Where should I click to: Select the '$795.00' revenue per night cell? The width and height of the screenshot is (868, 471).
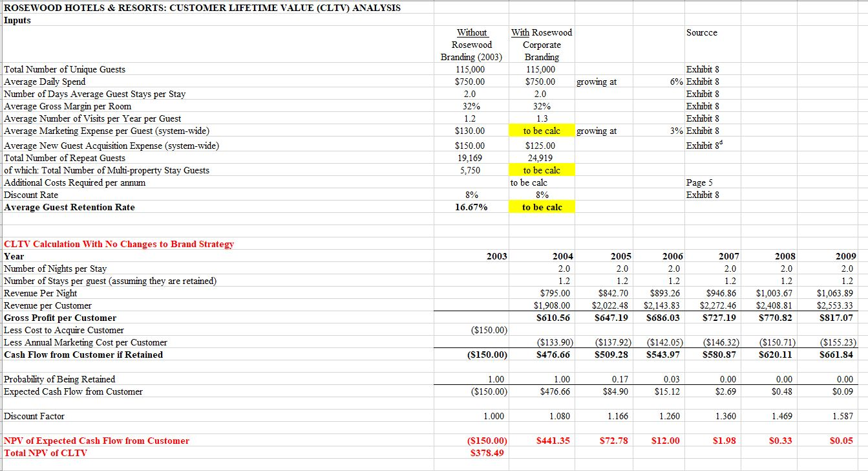click(x=555, y=293)
